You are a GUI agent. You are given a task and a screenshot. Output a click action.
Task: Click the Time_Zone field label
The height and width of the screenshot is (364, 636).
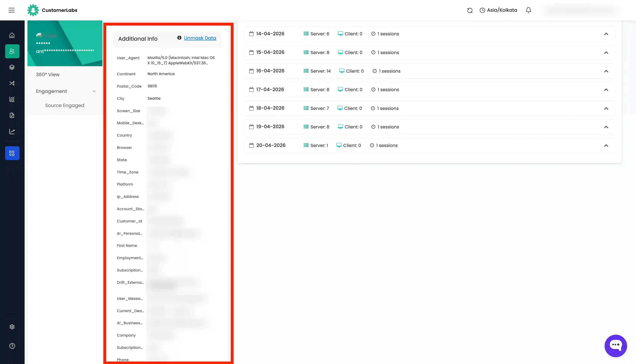[127, 172]
